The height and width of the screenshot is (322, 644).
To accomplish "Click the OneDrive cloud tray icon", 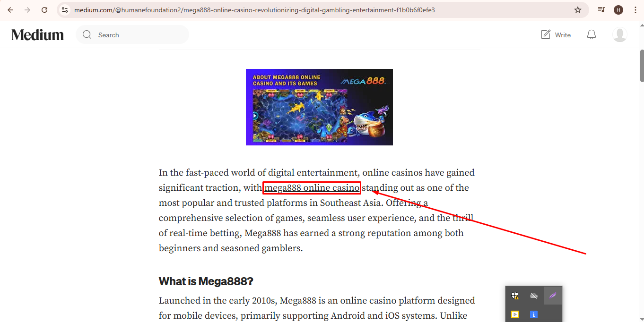I will [x=534, y=296].
